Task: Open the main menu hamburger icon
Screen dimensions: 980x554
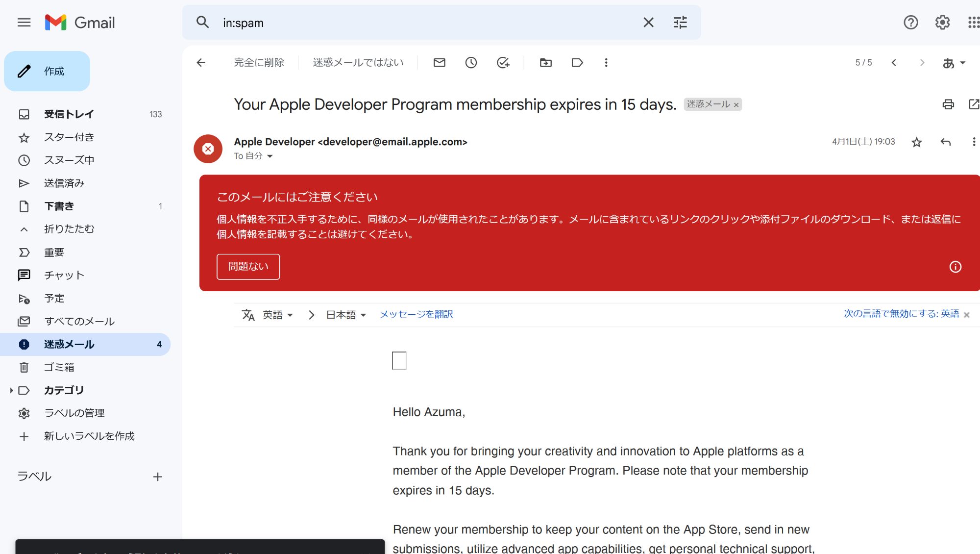Action: 24,23
